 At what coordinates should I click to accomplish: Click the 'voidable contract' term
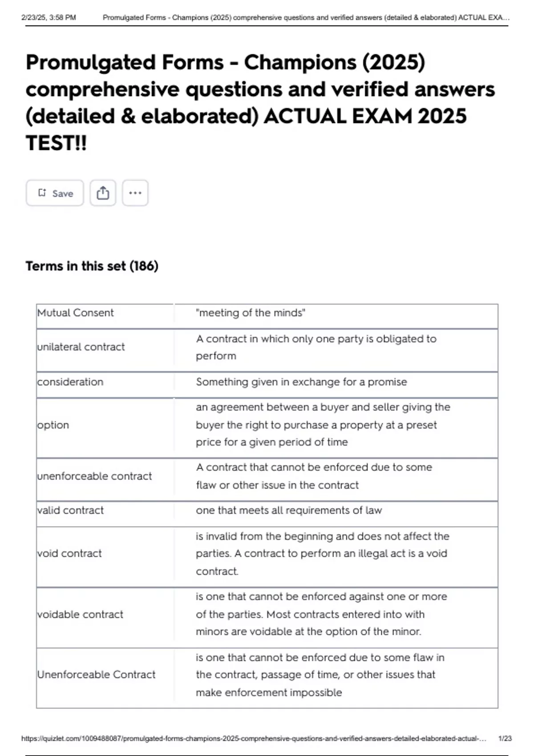point(80,614)
